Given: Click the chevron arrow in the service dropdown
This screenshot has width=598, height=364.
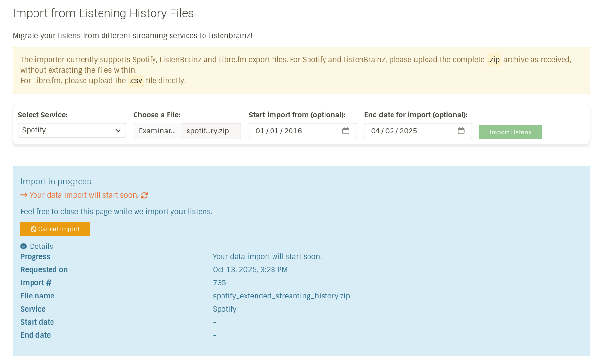Looking at the screenshot, I should pos(118,131).
